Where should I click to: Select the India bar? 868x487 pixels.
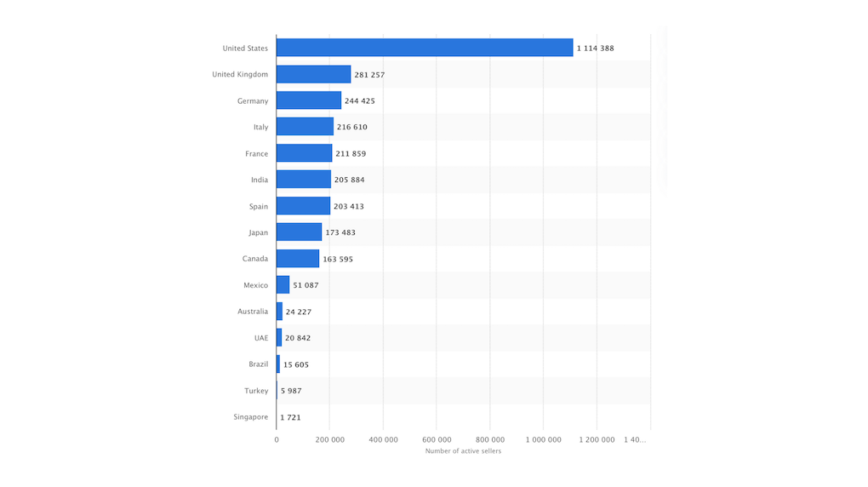tap(303, 180)
